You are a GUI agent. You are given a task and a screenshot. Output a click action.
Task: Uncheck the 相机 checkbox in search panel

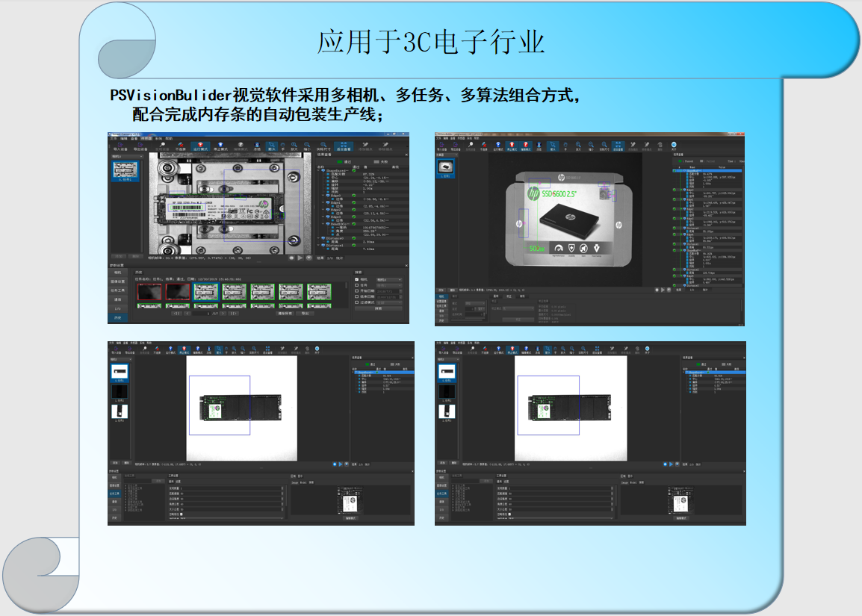click(x=357, y=279)
